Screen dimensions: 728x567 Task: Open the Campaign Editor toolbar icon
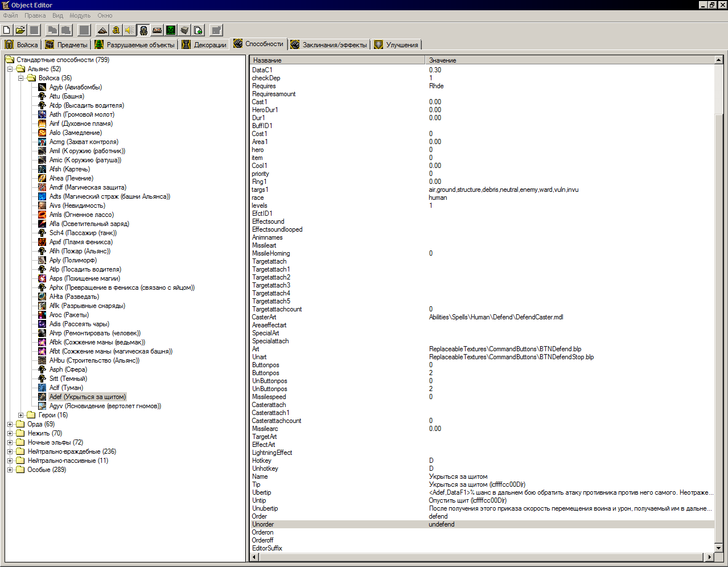[x=157, y=30]
